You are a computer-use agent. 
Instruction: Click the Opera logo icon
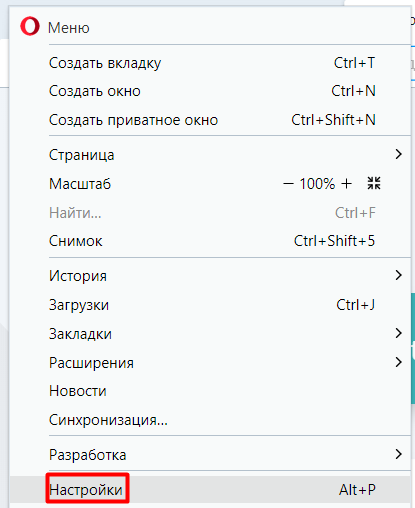pyautogui.click(x=30, y=27)
